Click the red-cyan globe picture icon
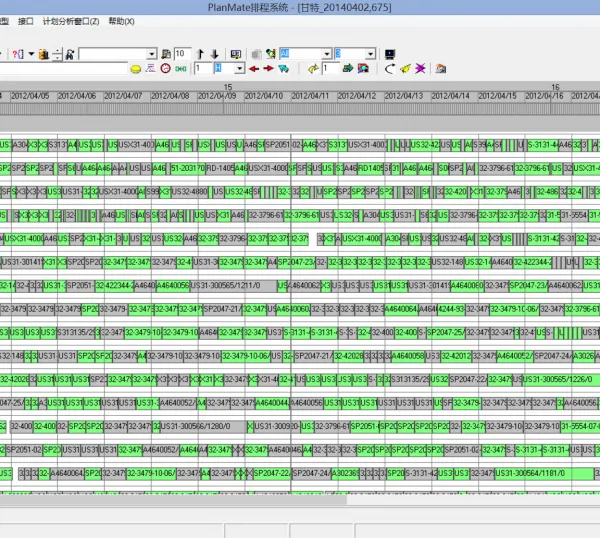This screenshot has width=600, height=538. click(x=363, y=68)
